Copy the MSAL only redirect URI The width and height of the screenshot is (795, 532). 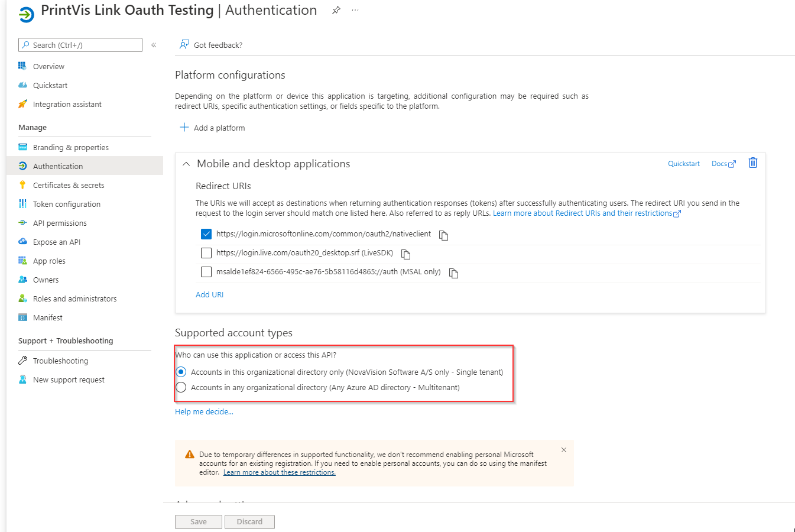pos(453,273)
